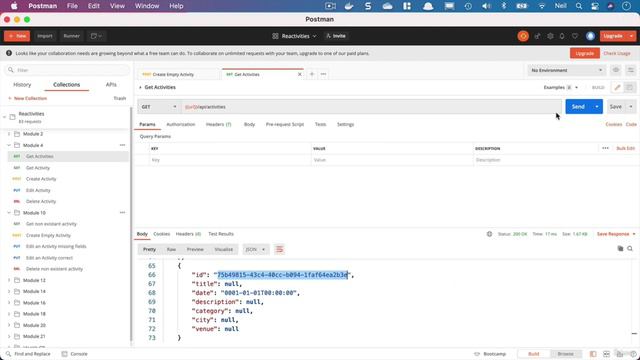Open the comments icon next to pencil
Image resolution: width=640 pixels, height=360 pixels.
(629, 87)
